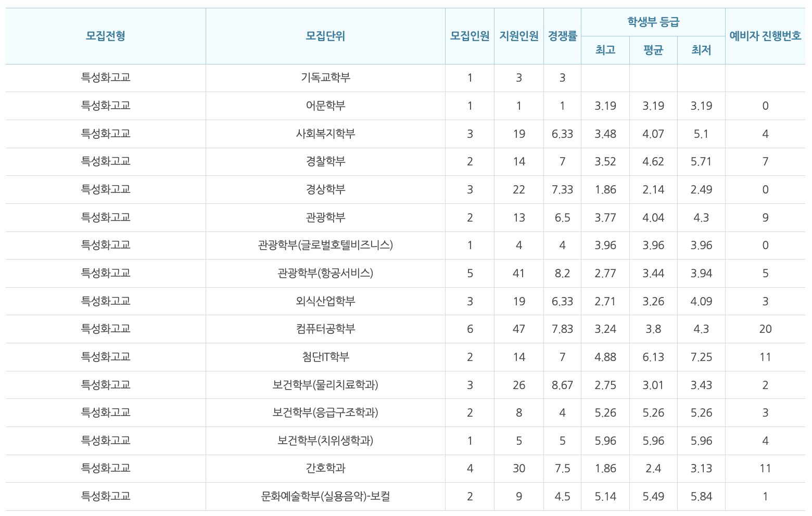
Task: Click the 평균 sub-column header
Action: click(653, 50)
